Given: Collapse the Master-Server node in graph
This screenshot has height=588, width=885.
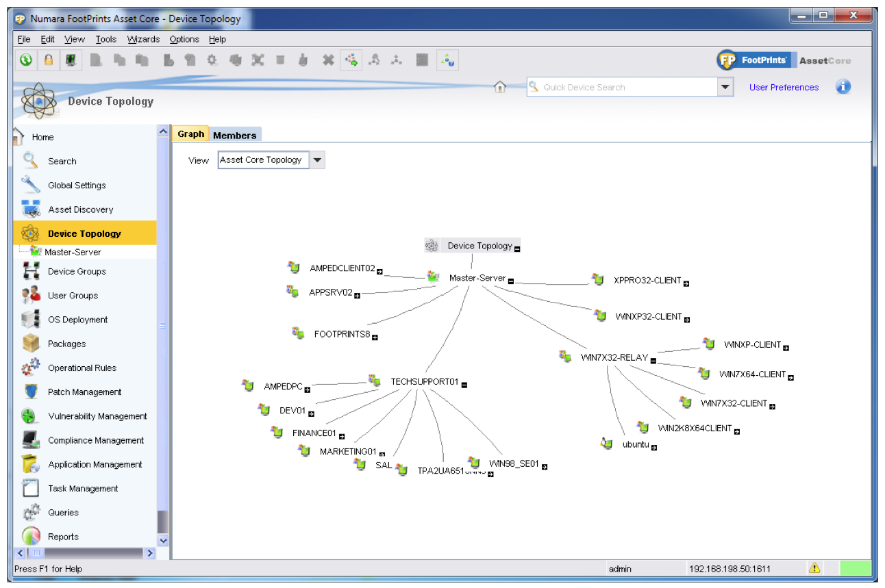Looking at the screenshot, I should click(511, 281).
